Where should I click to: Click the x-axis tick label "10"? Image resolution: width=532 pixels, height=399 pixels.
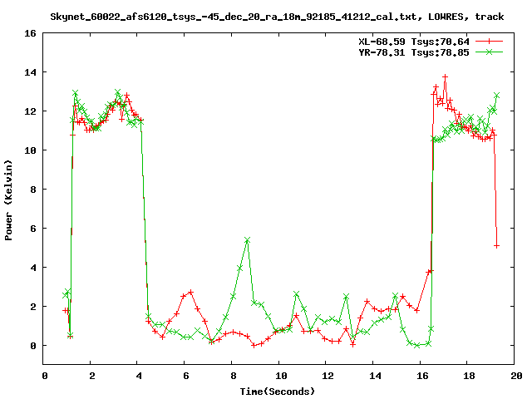[281, 376]
